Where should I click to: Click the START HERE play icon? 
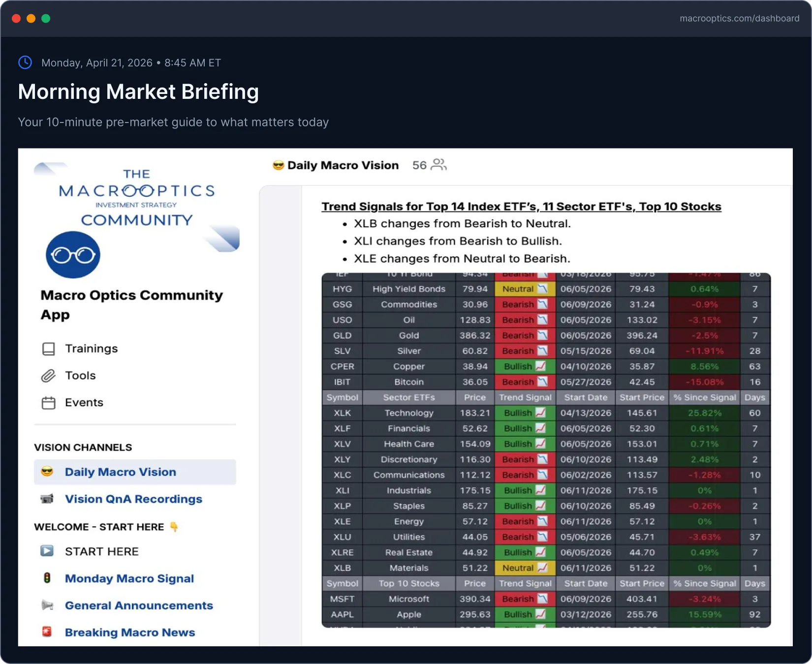click(x=47, y=551)
